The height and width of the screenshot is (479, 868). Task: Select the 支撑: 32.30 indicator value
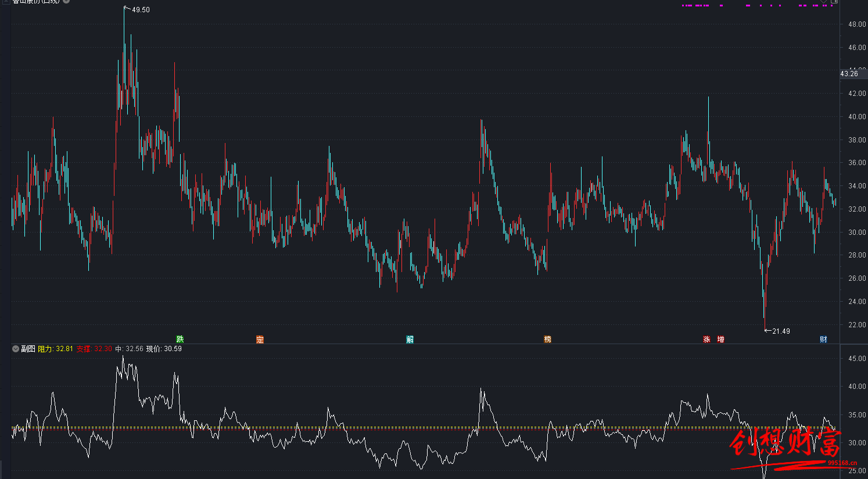[94, 349]
